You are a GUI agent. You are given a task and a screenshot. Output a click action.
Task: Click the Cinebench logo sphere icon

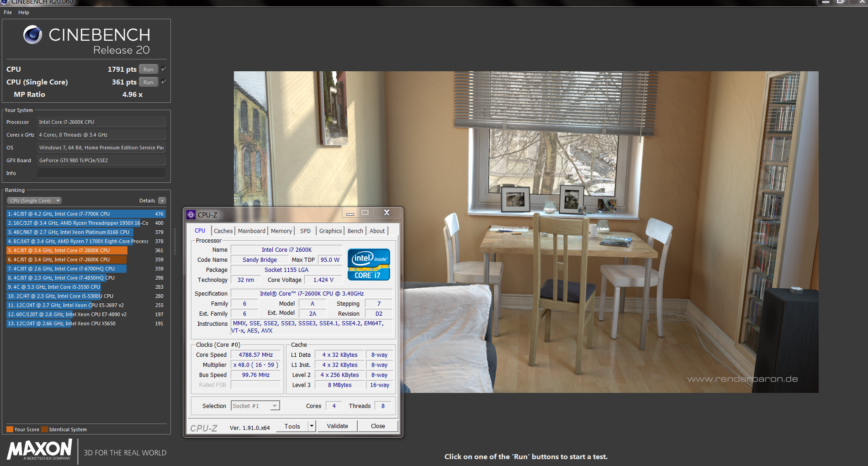(32, 35)
